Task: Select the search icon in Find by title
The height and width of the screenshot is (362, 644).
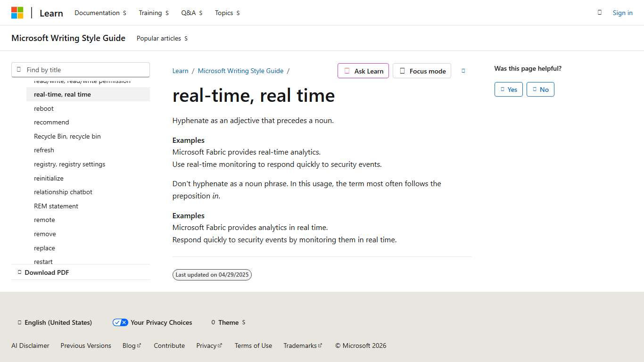Action: tap(19, 69)
